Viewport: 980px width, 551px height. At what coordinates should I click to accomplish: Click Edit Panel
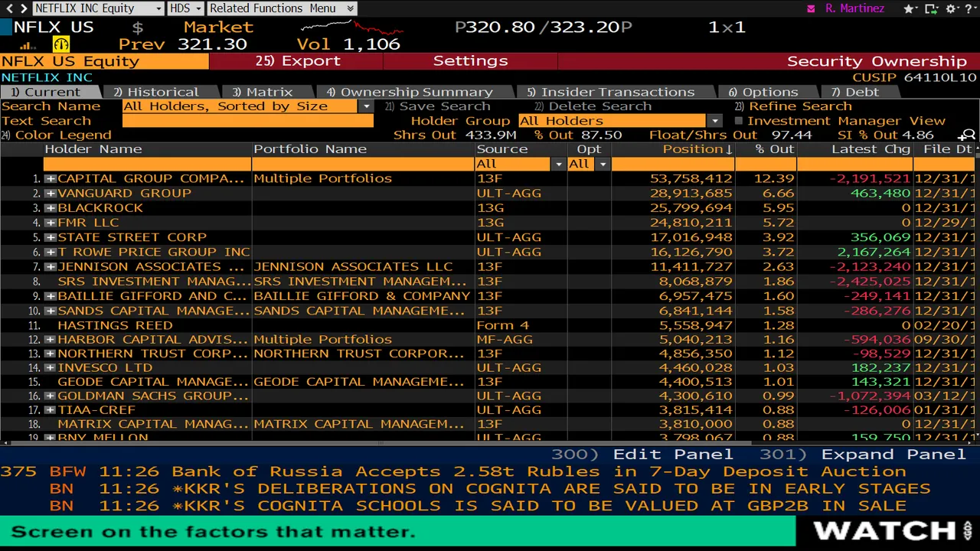[642, 455]
